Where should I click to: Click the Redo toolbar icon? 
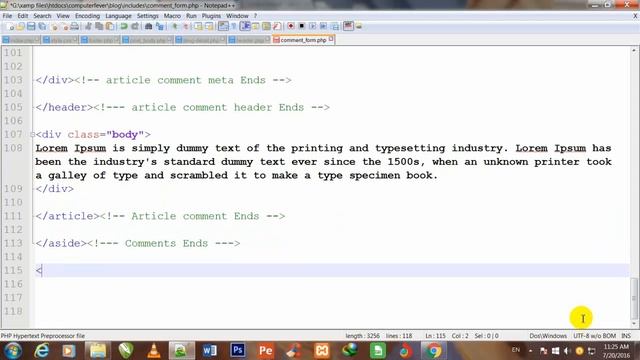(134, 26)
